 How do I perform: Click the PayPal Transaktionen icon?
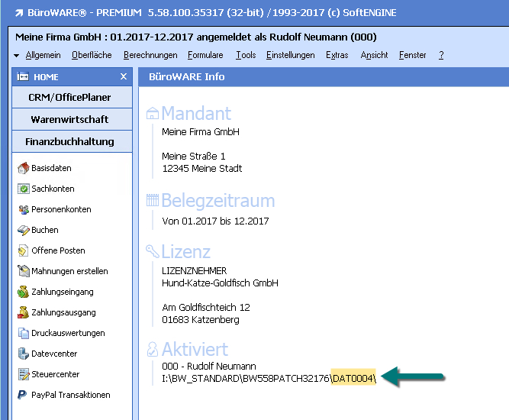coord(24,395)
